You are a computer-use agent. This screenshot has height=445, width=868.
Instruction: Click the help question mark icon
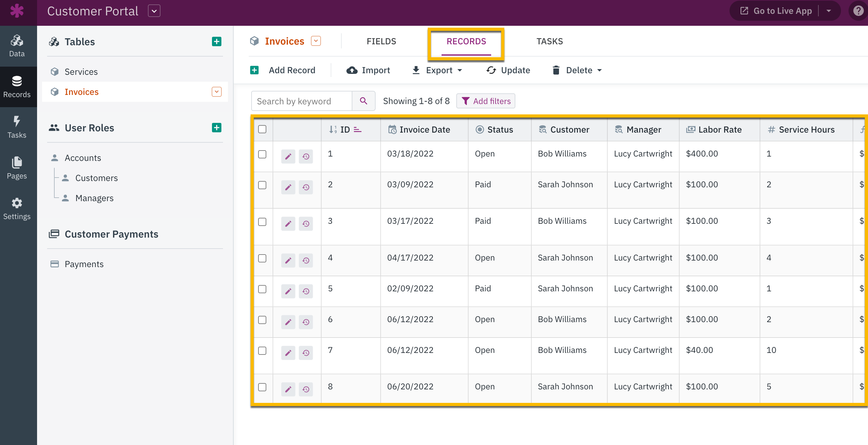coord(858,11)
